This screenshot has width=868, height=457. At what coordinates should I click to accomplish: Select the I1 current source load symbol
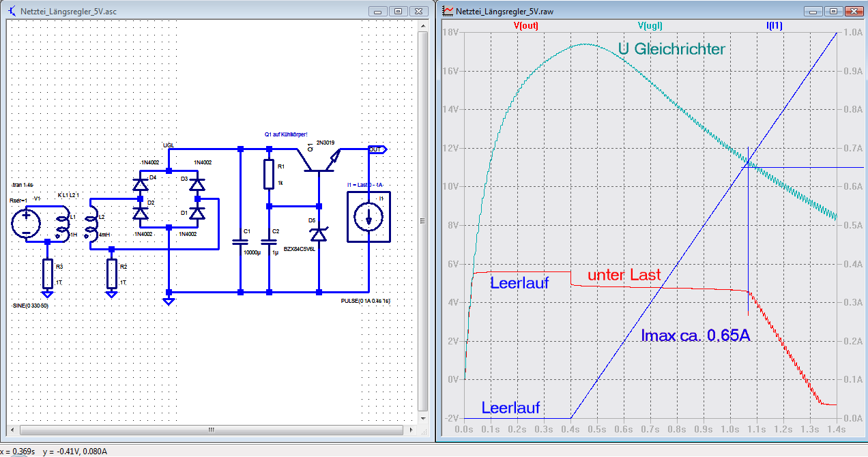point(368,217)
